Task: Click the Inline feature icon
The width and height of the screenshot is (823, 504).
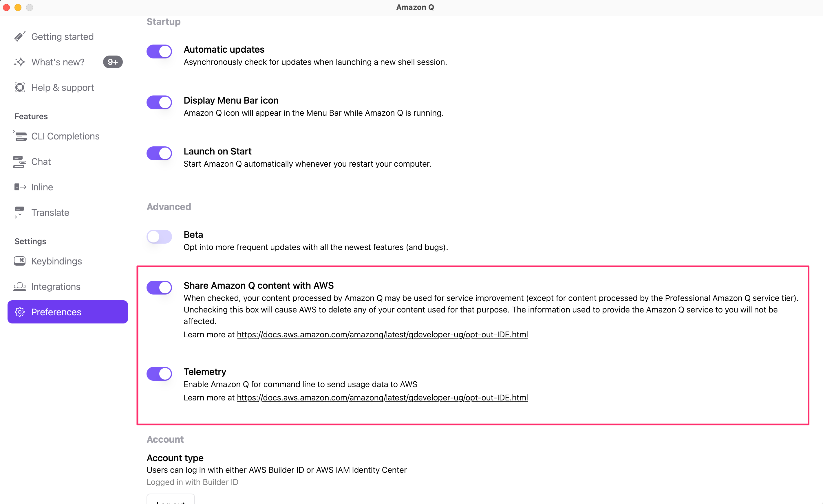Action: 20,187
